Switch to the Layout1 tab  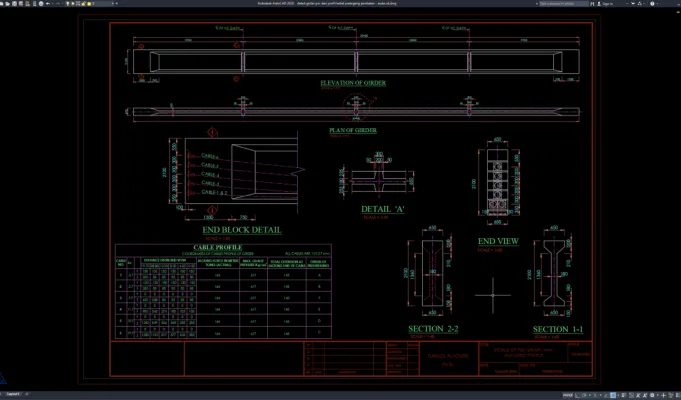[13, 394]
